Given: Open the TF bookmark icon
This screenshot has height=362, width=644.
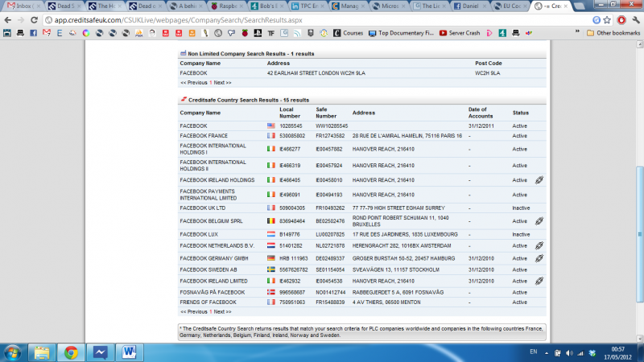Looking at the screenshot, I should (271, 33).
